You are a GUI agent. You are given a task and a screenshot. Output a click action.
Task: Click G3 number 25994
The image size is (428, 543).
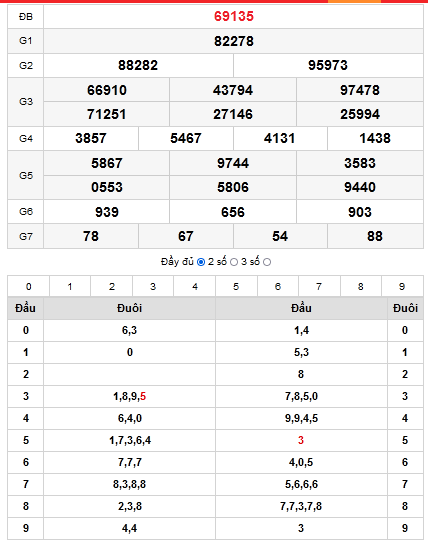[x=360, y=114]
